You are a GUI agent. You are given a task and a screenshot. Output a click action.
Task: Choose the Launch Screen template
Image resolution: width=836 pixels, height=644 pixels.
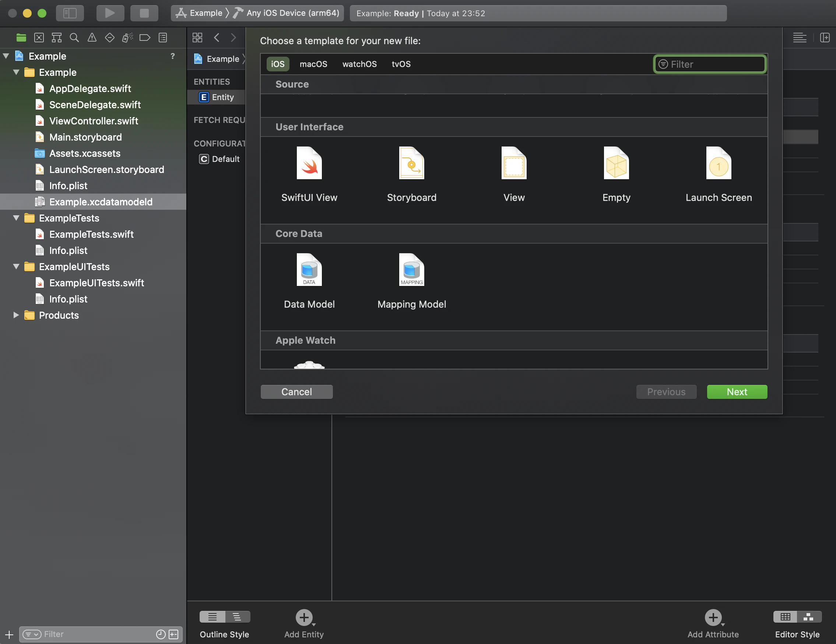pos(719,174)
